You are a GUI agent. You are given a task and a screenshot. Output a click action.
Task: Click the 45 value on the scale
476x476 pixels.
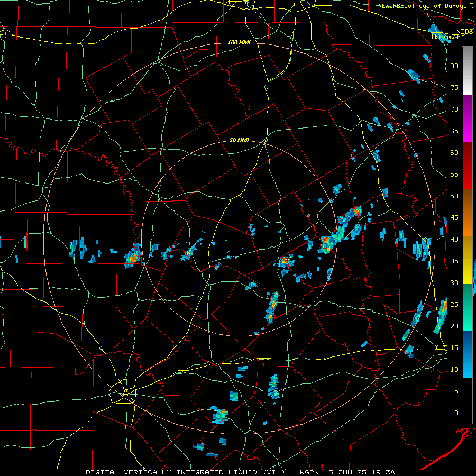click(454, 218)
